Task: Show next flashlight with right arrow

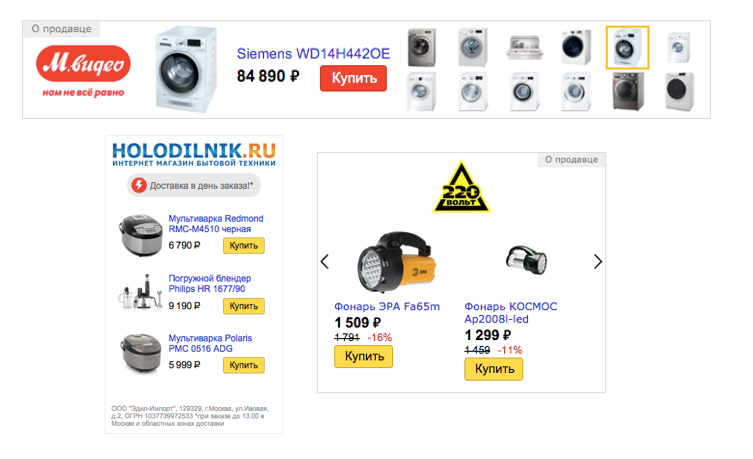Action: tap(597, 261)
